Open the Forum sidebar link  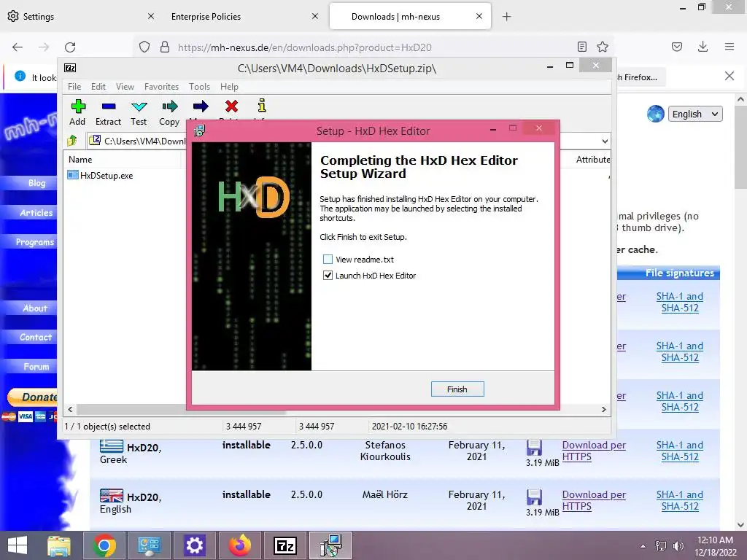click(x=36, y=367)
